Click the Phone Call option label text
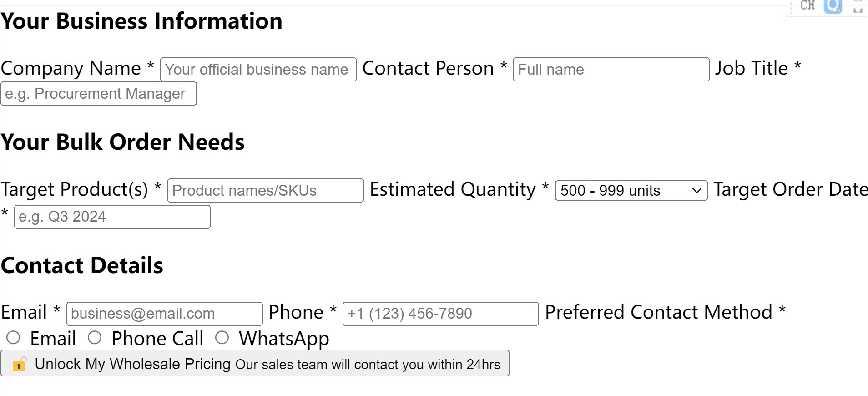Screen dimensions: 868x396 pos(157,339)
